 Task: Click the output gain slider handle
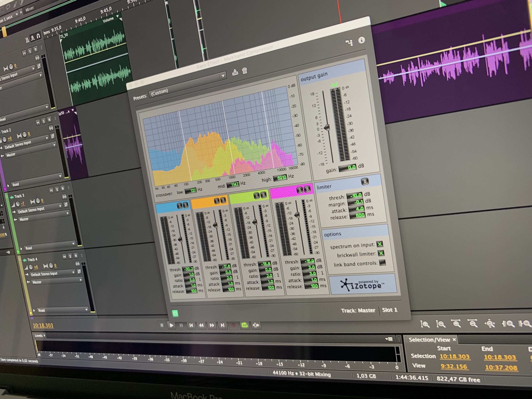point(327,127)
